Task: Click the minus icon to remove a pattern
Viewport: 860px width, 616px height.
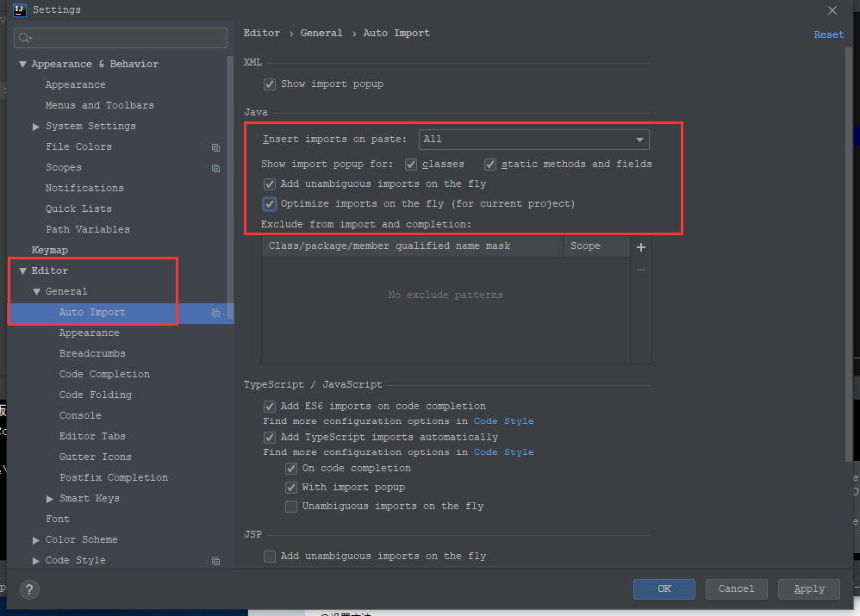Action: (x=640, y=270)
